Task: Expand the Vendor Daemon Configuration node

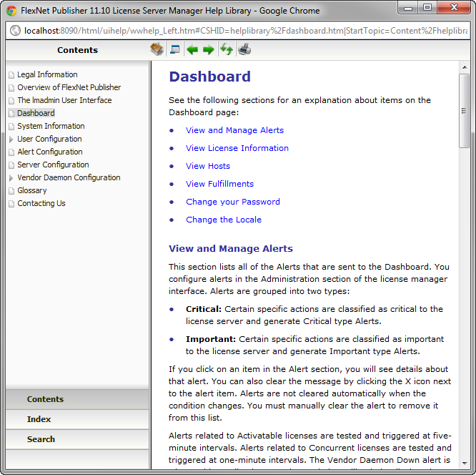Action: (11, 178)
